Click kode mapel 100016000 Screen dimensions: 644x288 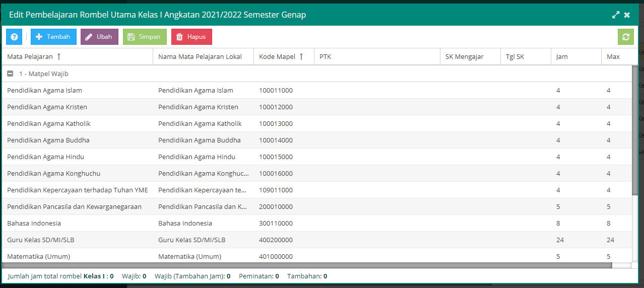[x=276, y=173]
